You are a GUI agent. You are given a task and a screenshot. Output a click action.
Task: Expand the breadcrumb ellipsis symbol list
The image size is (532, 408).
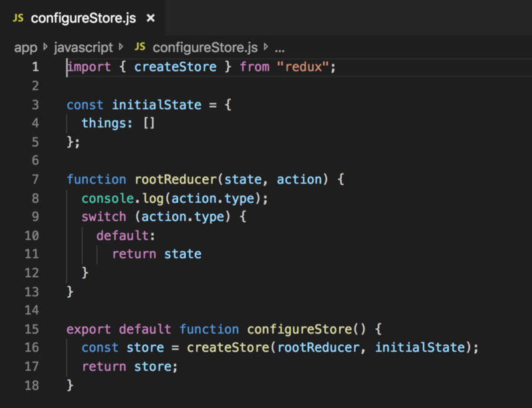click(x=279, y=48)
